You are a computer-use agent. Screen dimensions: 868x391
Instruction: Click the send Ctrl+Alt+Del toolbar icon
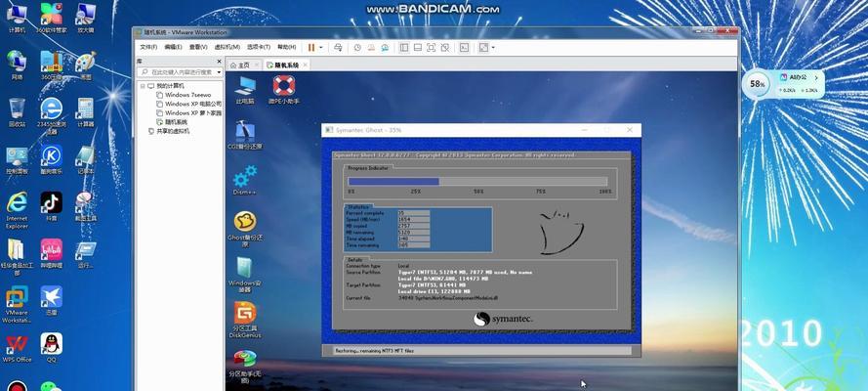point(338,48)
